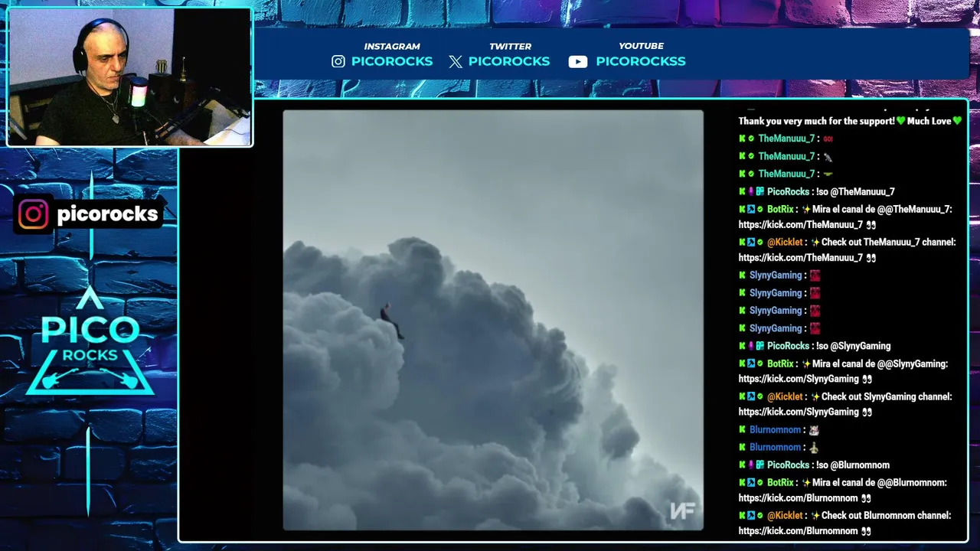
Task: Click the 'TWITTER' heading in the banner
Action: point(510,47)
